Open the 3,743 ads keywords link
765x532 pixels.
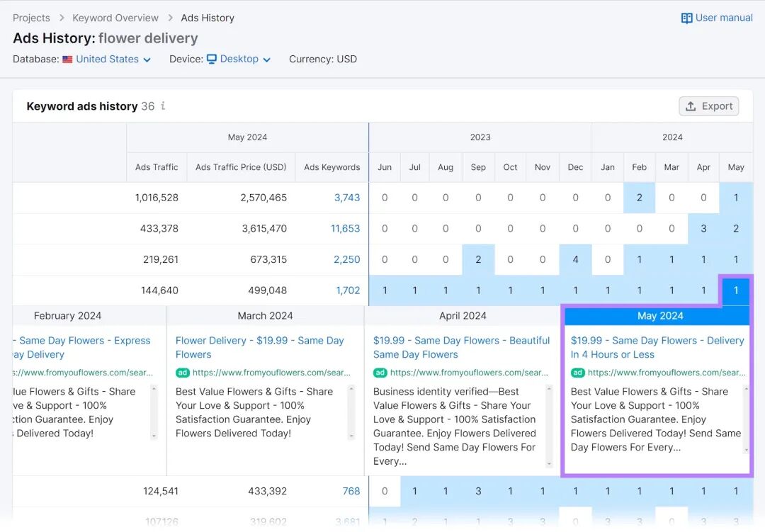click(347, 198)
